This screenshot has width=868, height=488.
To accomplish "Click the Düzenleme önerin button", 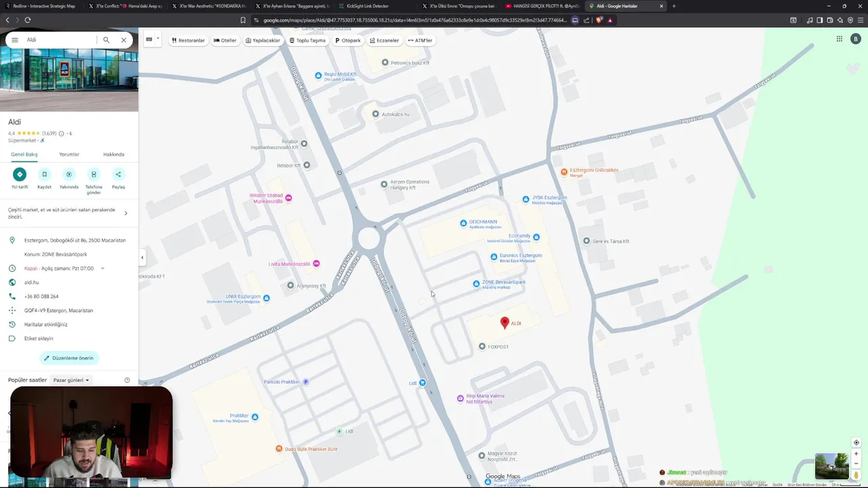I will pos(68,358).
